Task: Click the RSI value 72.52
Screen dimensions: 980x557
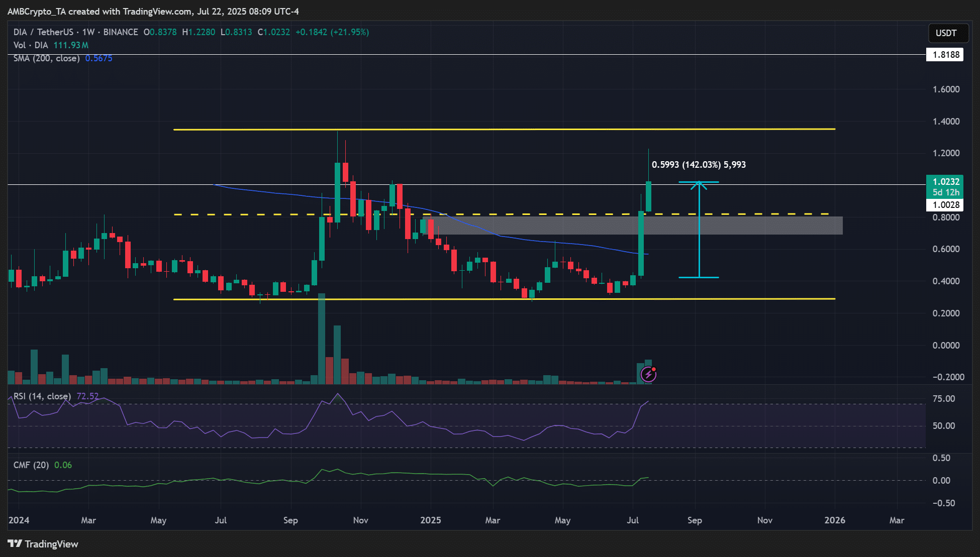Action: pyautogui.click(x=87, y=396)
